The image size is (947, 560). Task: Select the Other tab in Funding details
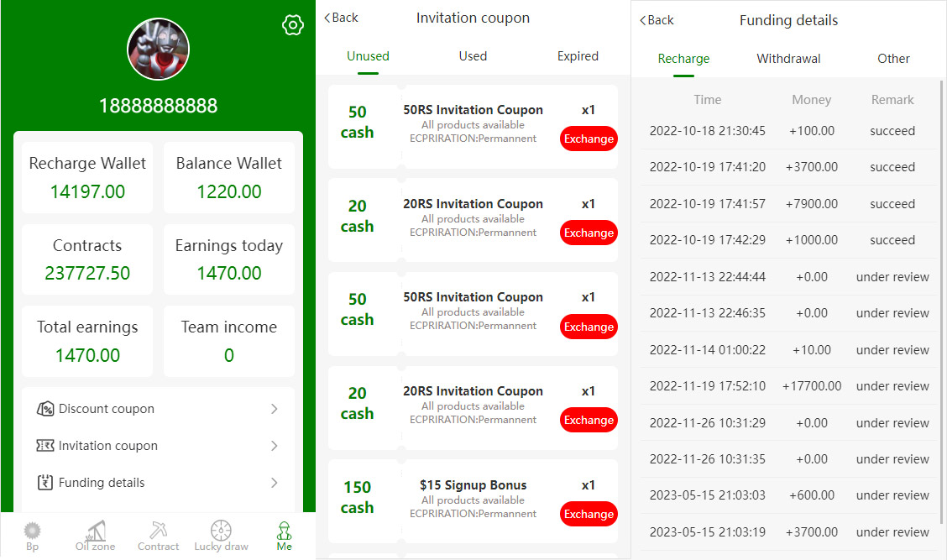pyautogui.click(x=893, y=59)
